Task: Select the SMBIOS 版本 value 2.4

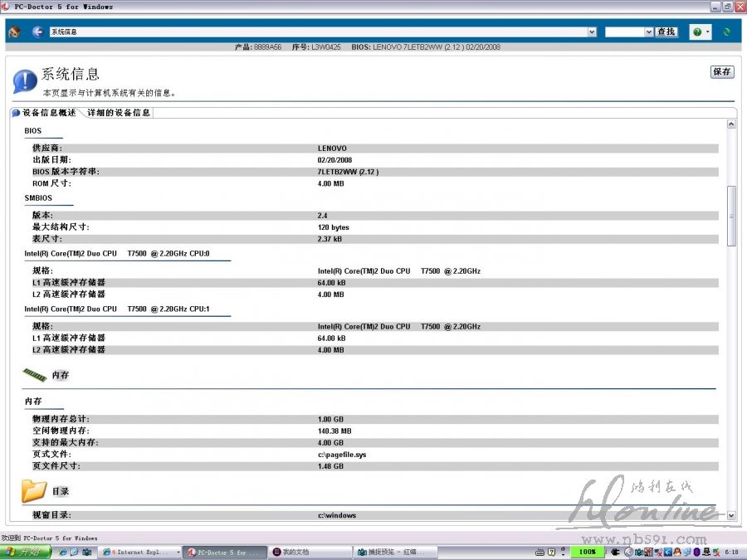Action: (x=323, y=216)
